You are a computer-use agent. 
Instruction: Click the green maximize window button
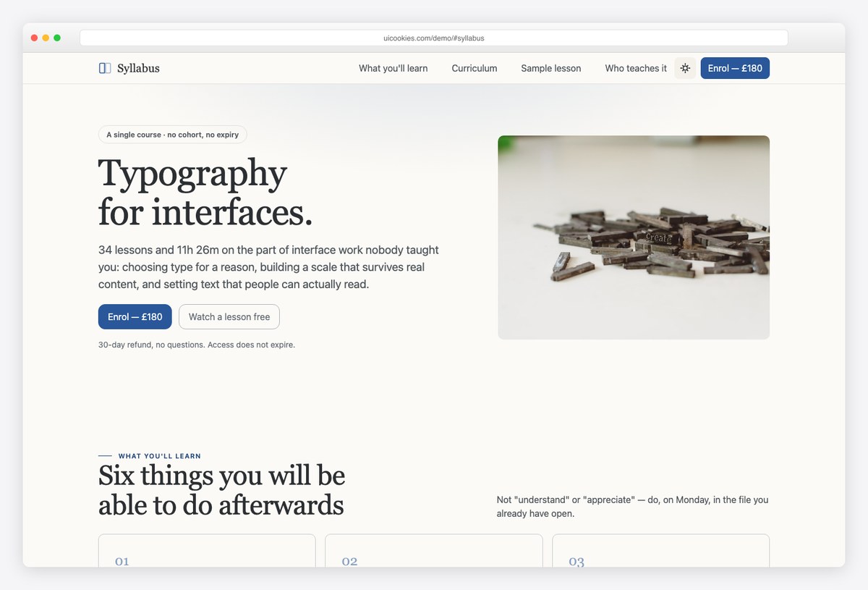point(57,38)
